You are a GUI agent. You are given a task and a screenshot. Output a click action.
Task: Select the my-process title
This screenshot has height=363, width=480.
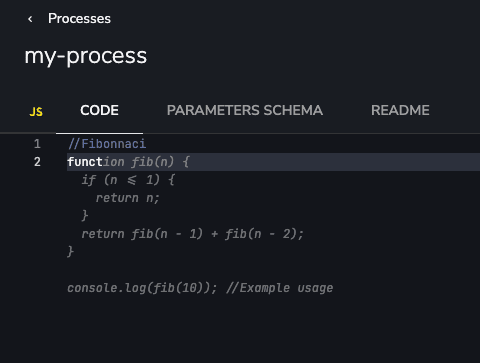(x=86, y=56)
